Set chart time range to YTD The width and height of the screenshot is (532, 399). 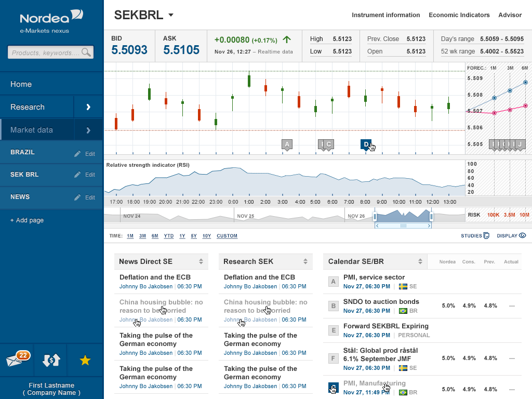point(169,236)
